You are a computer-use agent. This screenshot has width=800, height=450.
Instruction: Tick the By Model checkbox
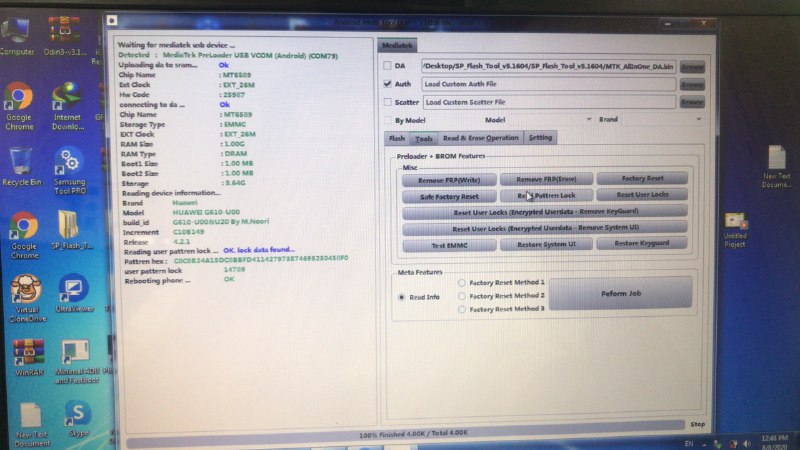click(x=388, y=120)
